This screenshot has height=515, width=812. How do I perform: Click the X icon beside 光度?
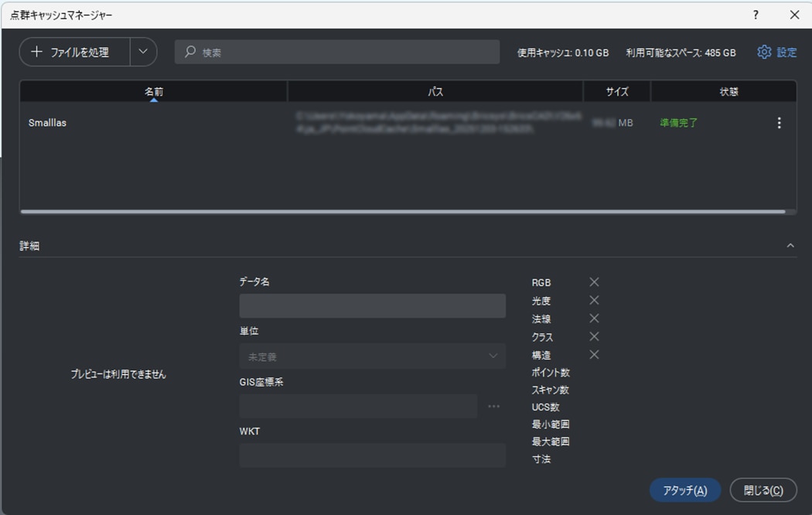[594, 300]
